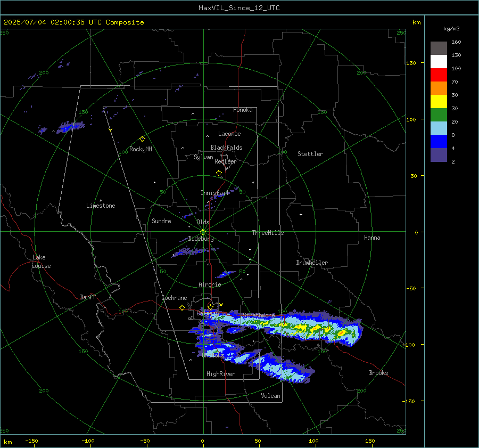
Task: Click the MaxVIL_Since_12_UTC title
Action: click(239, 8)
